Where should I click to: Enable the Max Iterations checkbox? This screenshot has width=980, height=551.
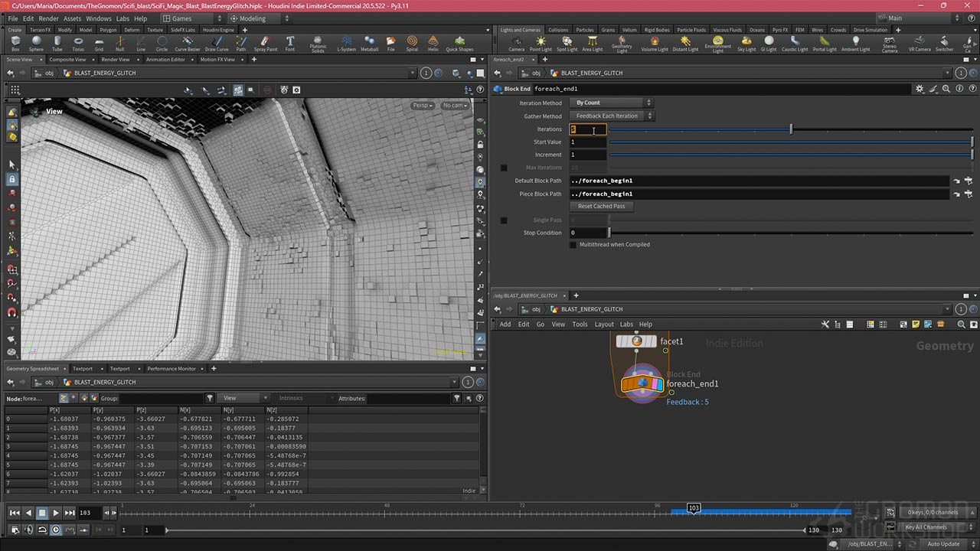(x=504, y=168)
